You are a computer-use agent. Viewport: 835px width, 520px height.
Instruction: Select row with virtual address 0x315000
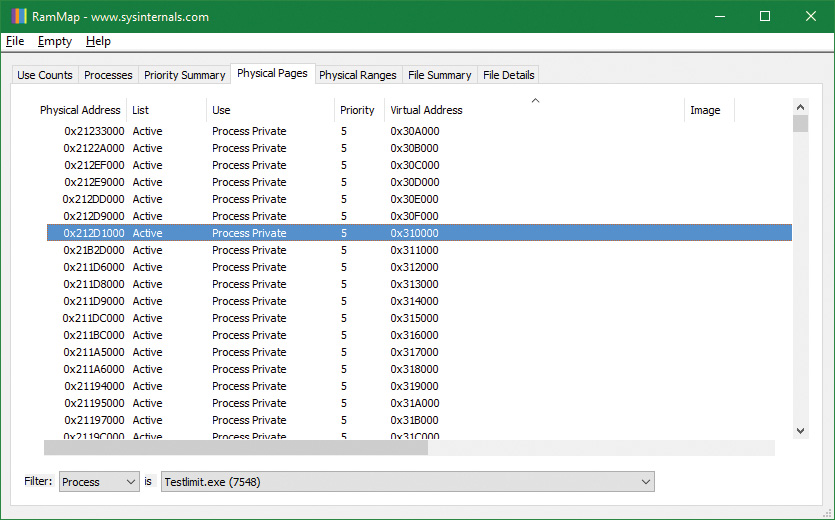tap(414, 318)
